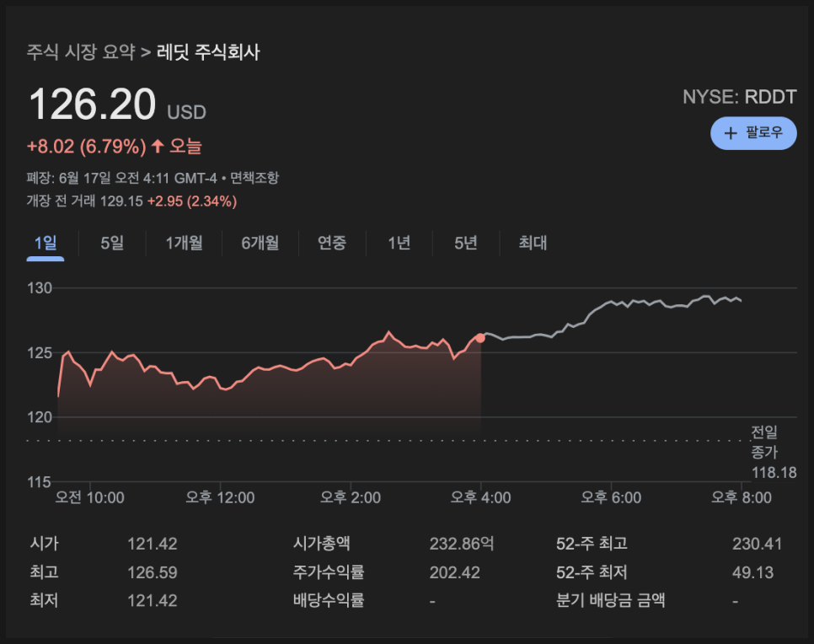This screenshot has height=644, width=814.
Task: Switch to the 5년 chart tab
Action: [x=466, y=243]
